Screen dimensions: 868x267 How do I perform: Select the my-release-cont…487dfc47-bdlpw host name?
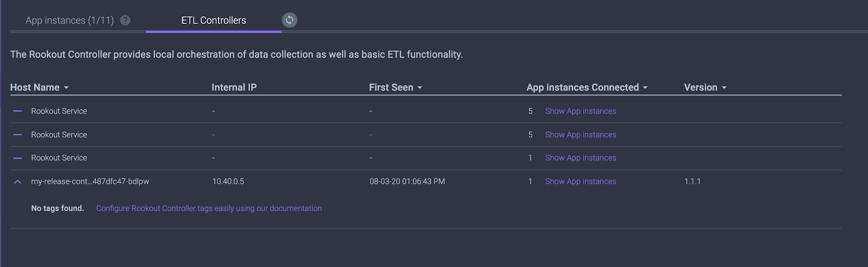[x=90, y=181]
